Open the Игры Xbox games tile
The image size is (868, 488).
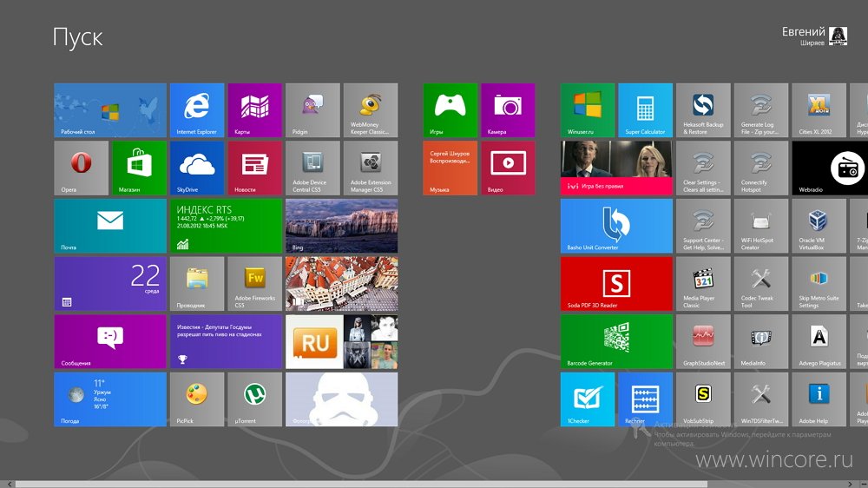(450, 110)
